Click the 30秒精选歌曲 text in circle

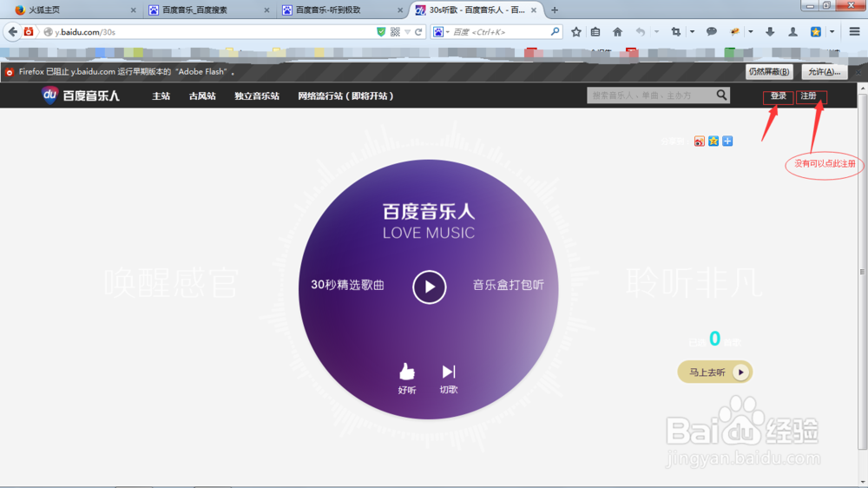tap(348, 285)
